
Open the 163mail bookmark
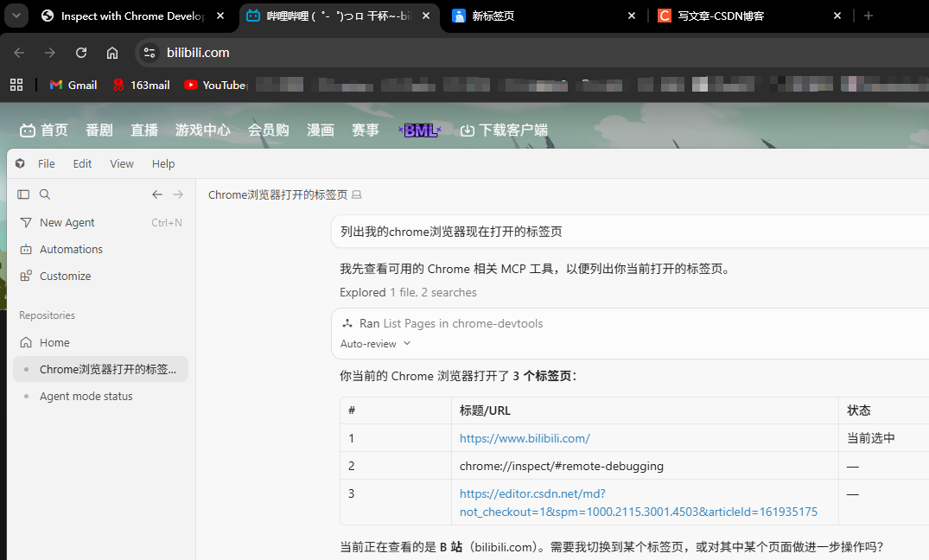click(x=142, y=86)
